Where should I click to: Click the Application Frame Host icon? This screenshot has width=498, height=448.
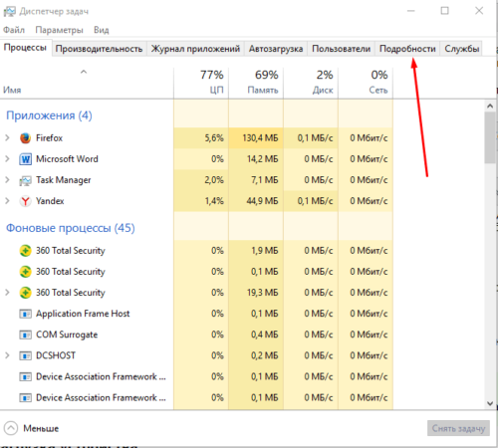[25, 314]
